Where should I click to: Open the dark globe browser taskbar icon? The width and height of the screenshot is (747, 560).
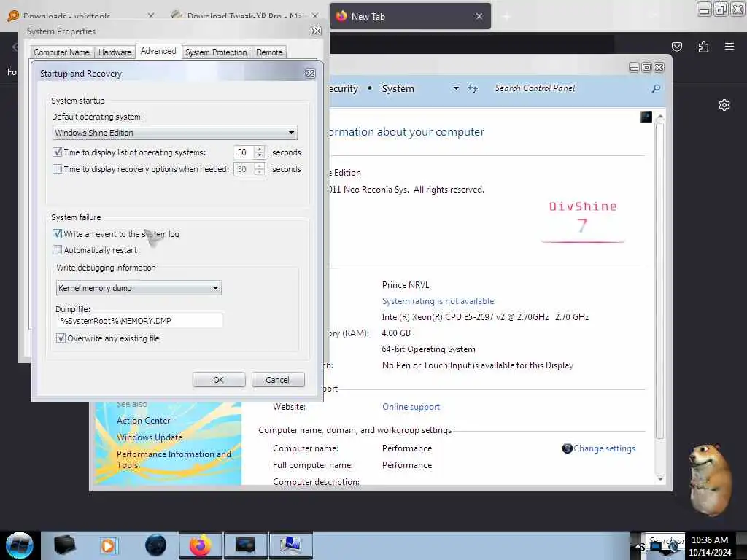pyautogui.click(x=156, y=545)
